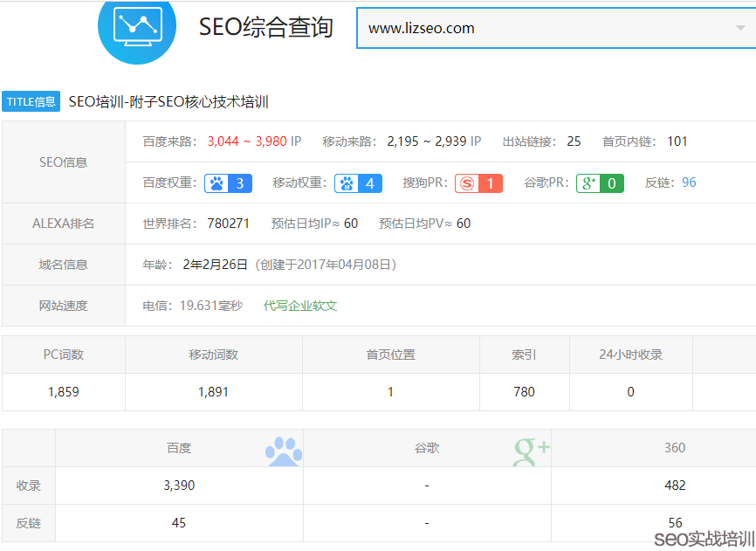
Task: Click the 预估日均IP value 60
Action: click(x=351, y=224)
